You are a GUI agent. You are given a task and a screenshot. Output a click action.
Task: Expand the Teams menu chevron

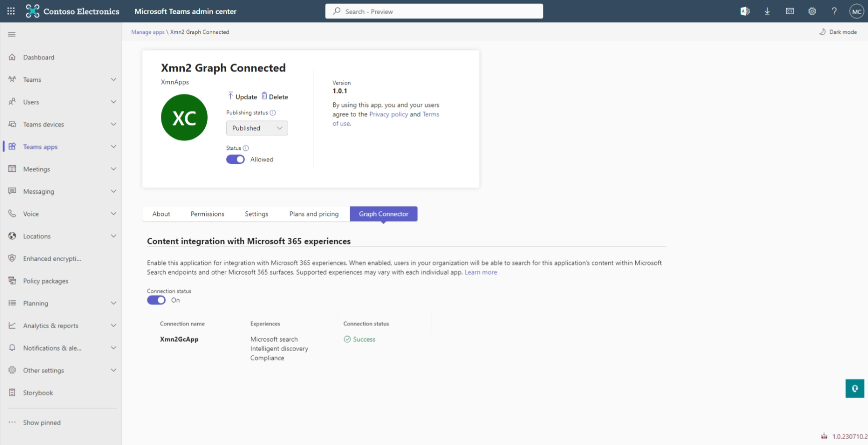[x=113, y=79]
